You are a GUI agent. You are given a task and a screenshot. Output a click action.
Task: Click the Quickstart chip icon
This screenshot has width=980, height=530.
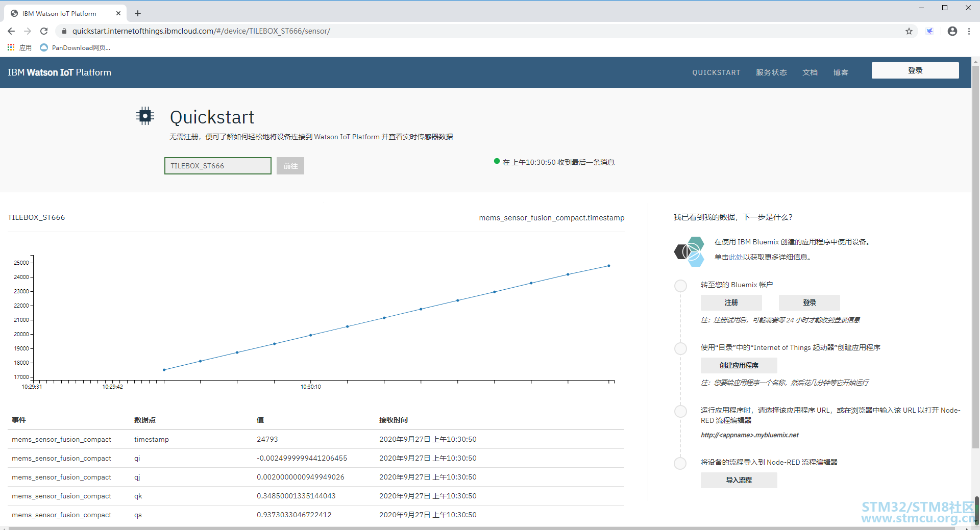pyautogui.click(x=145, y=116)
